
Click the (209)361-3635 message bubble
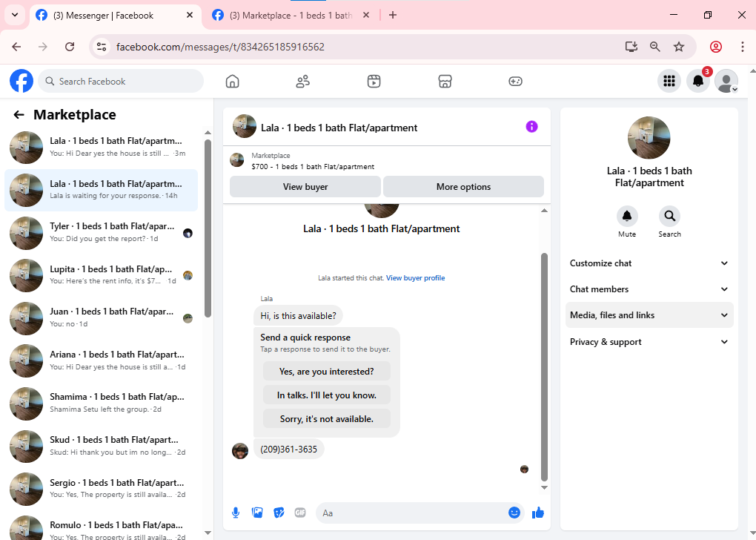(289, 450)
